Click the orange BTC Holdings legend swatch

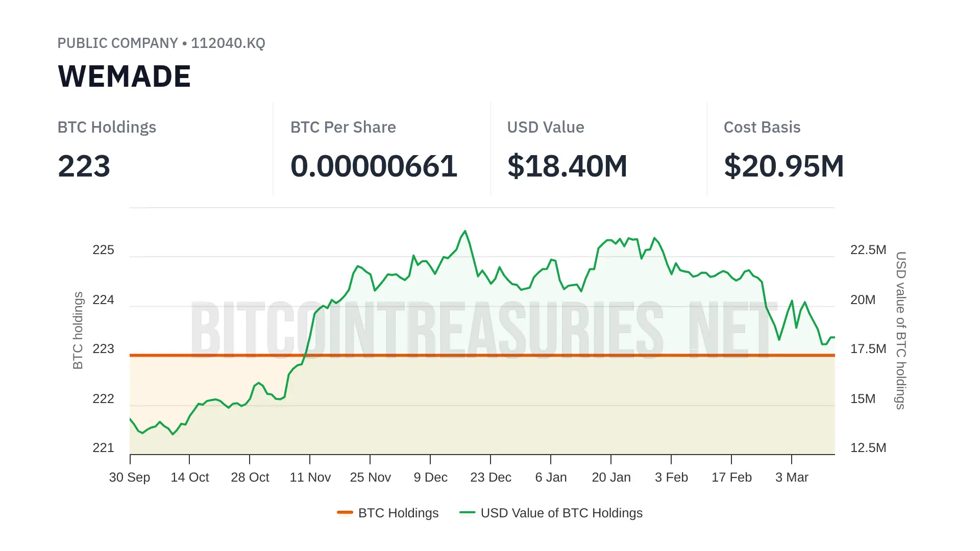coord(345,512)
